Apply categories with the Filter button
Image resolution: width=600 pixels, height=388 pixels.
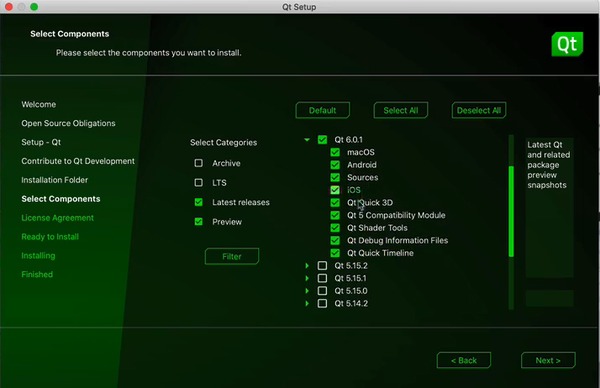click(232, 256)
